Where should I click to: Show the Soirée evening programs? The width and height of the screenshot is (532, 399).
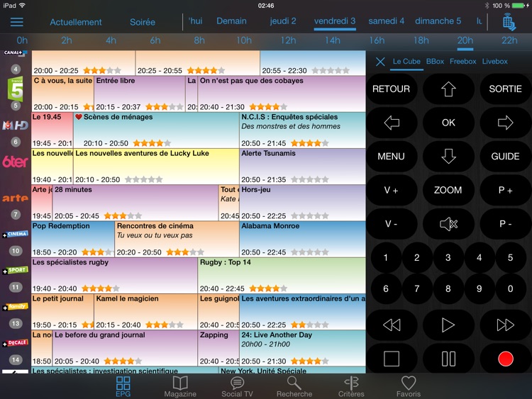143,23
